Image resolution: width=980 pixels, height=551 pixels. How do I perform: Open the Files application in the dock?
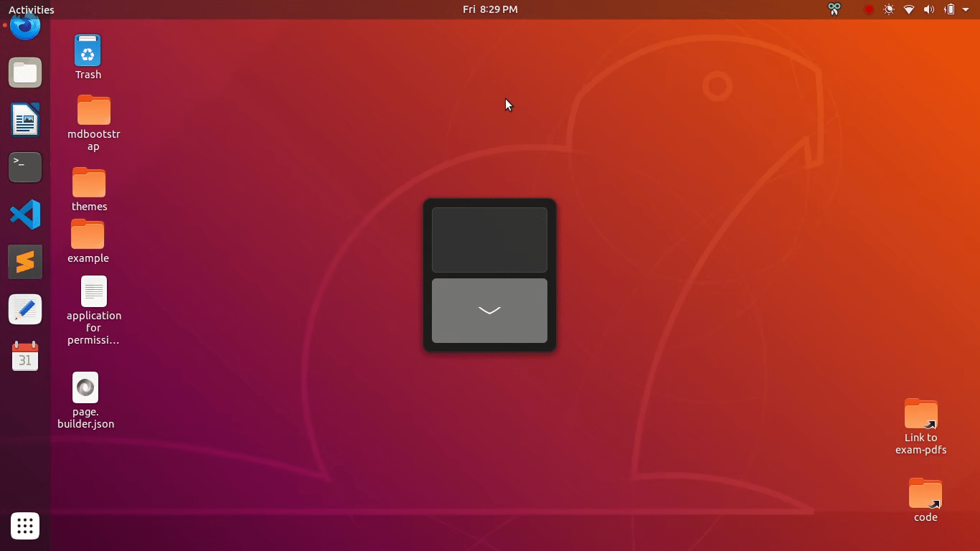pyautogui.click(x=24, y=72)
